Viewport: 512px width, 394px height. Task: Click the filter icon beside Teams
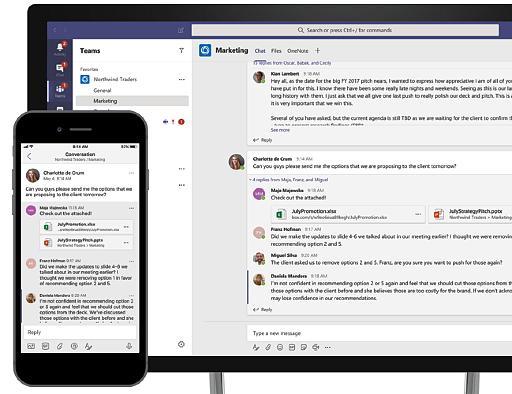[x=181, y=50]
